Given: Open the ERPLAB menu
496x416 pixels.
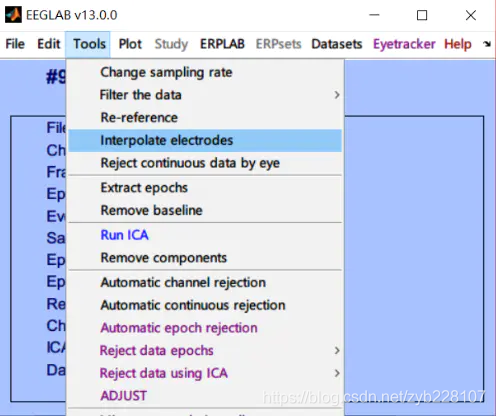Looking at the screenshot, I should (x=222, y=44).
